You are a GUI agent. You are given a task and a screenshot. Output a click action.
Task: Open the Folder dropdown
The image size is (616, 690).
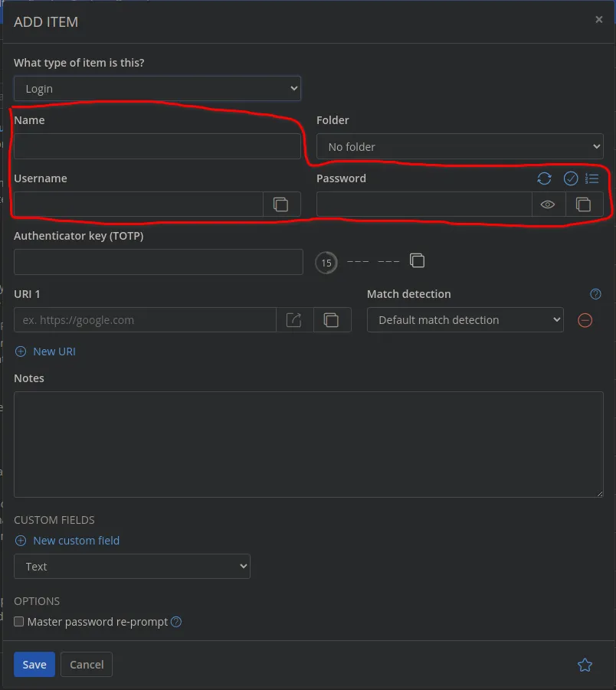pos(459,146)
